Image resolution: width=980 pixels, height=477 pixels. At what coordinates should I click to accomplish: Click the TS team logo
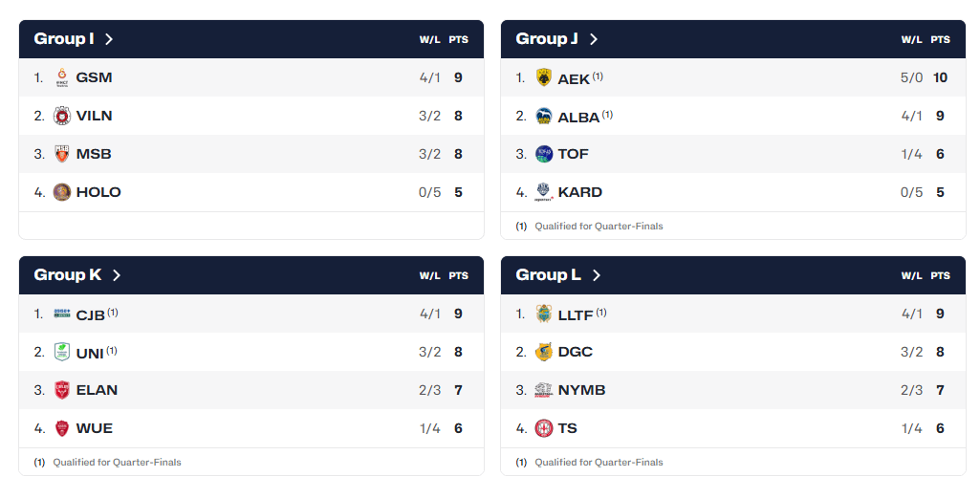tap(544, 428)
